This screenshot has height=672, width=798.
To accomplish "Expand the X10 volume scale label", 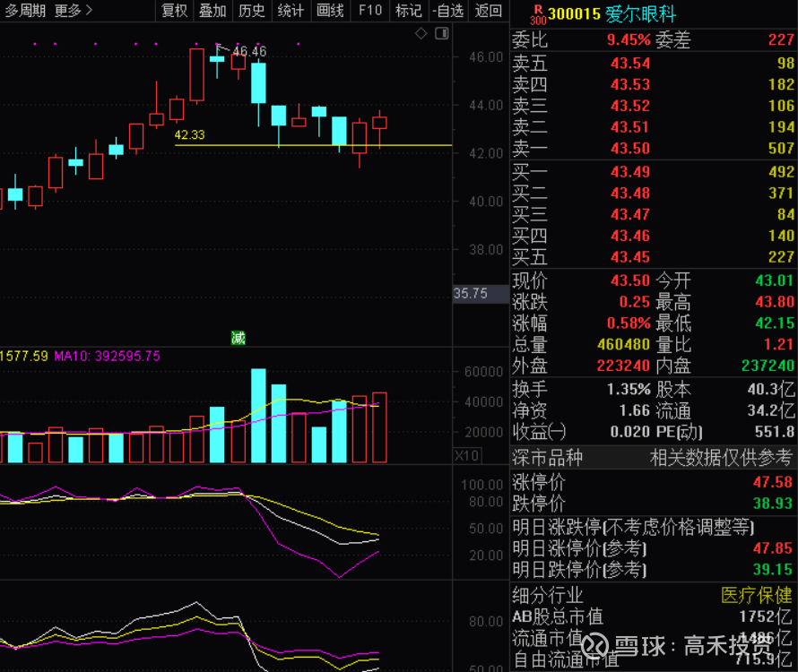I will point(466,455).
